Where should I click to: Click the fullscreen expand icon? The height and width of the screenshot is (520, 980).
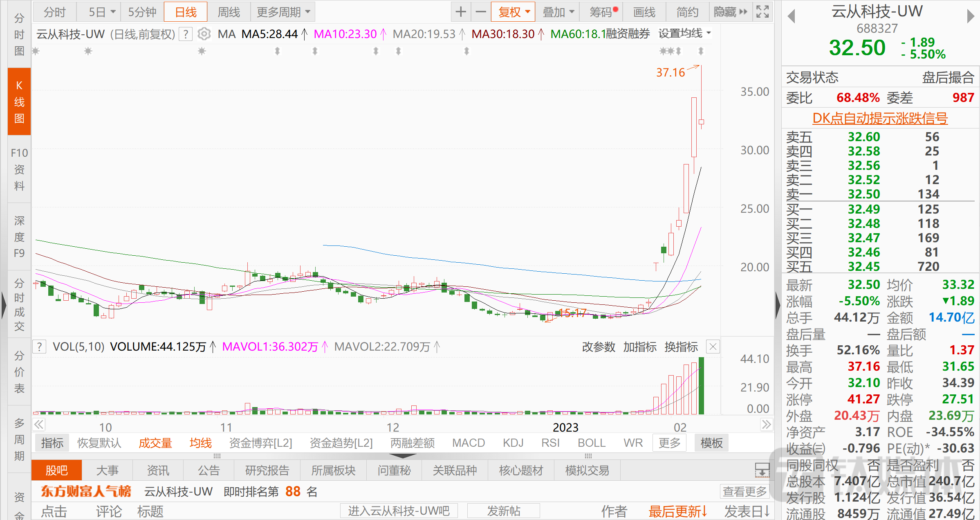click(762, 12)
